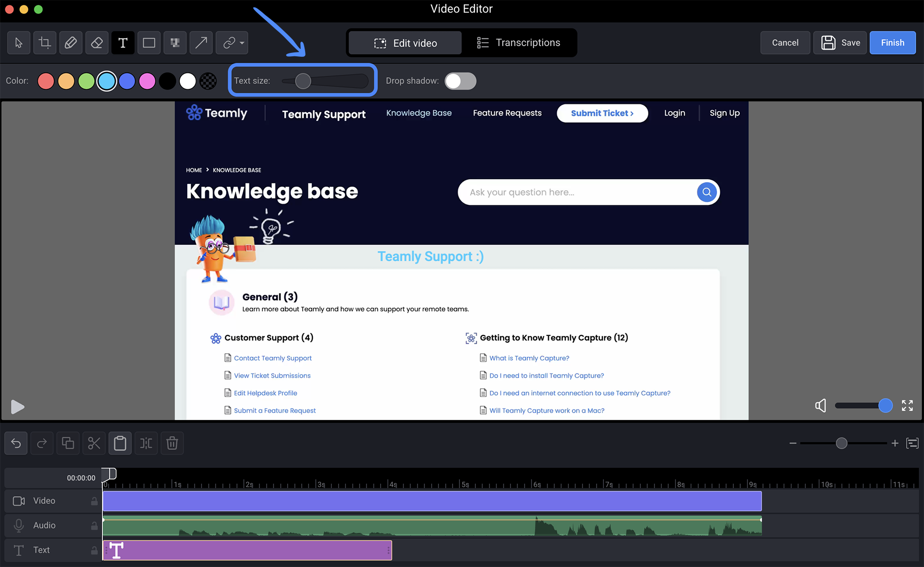This screenshot has height=567, width=924.
Task: Choose the light blue color swatch
Action: (x=107, y=81)
